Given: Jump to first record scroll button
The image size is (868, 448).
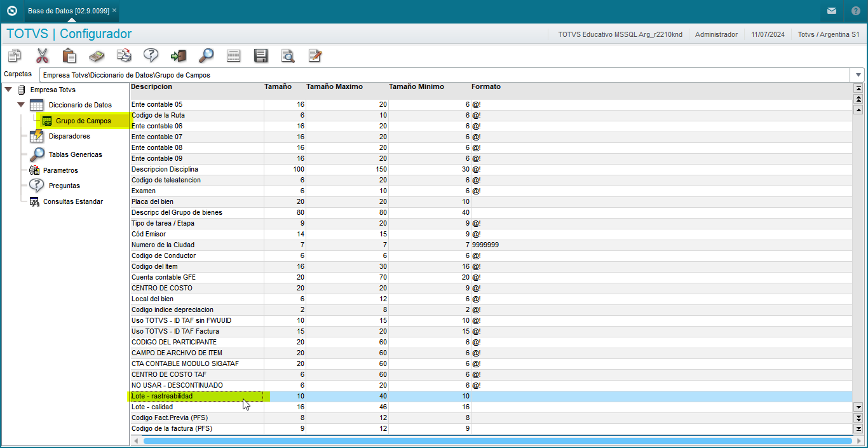Looking at the screenshot, I should (x=858, y=88).
